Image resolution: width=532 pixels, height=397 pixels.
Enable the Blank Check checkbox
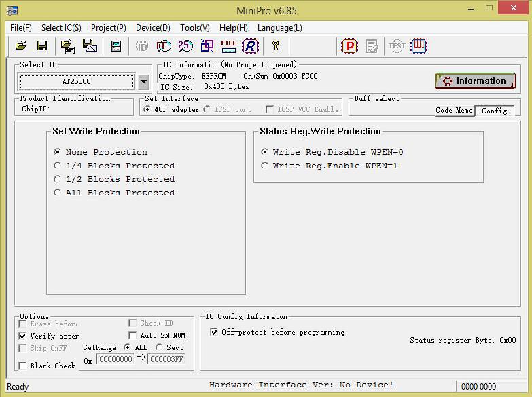point(22,366)
